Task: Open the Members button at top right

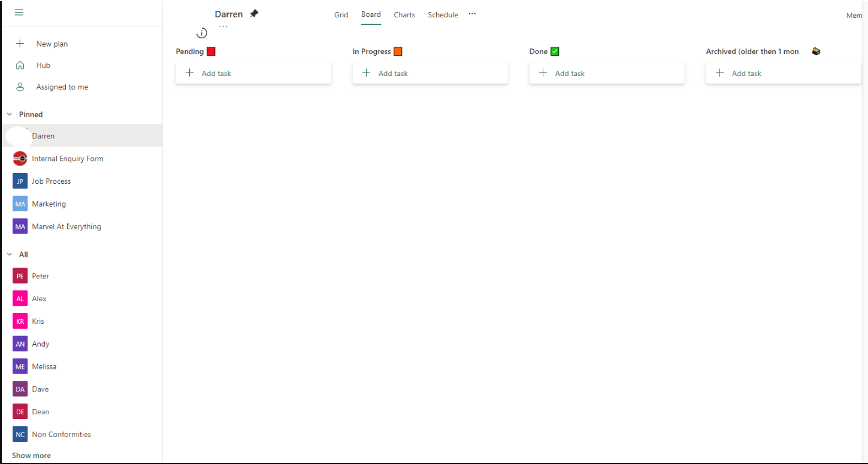Action: click(855, 16)
